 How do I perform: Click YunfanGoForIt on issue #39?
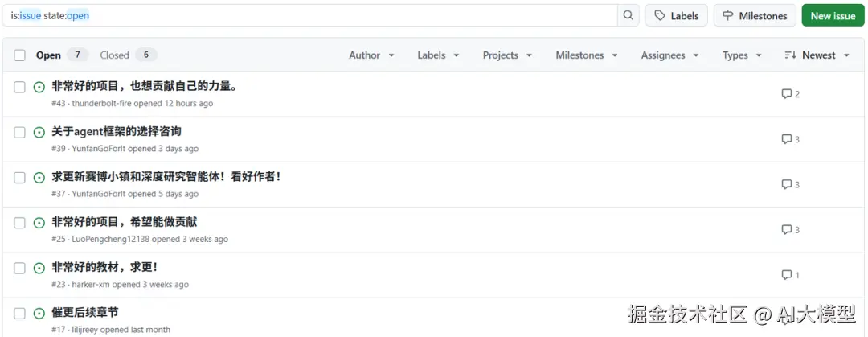[99, 149]
